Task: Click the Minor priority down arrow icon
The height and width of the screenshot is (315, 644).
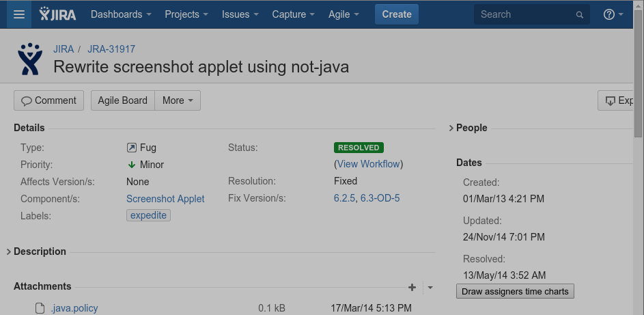Action: (131, 165)
